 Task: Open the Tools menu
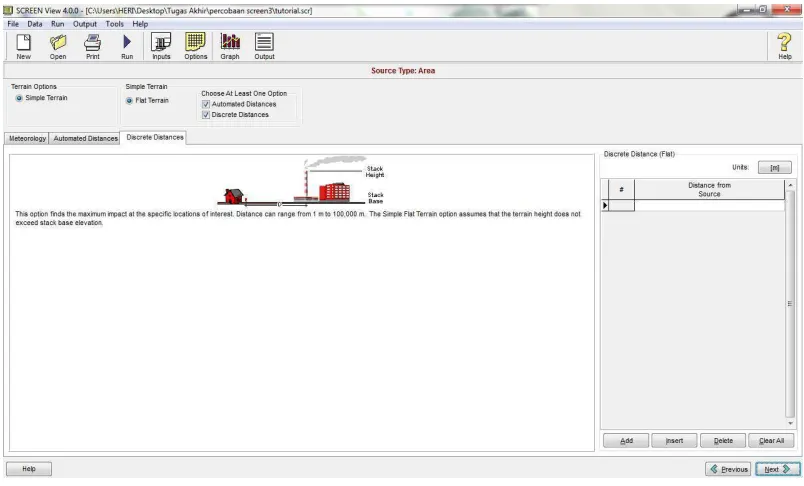114,24
